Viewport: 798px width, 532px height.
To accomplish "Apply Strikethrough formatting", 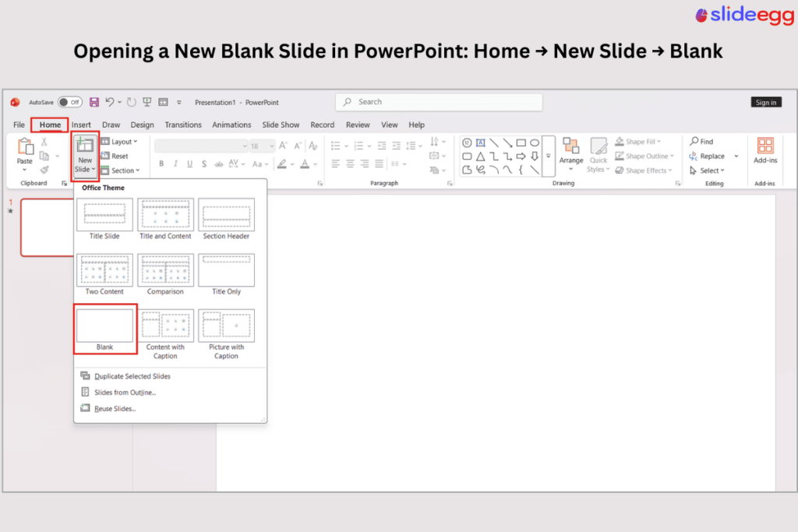I will click(219, 164).
